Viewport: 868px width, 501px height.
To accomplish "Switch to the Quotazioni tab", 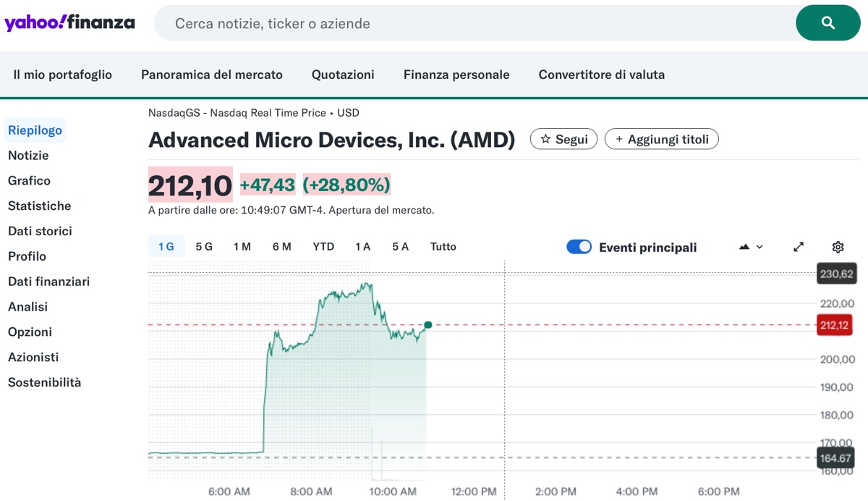I will pyautogui.click(x=343, y=75).
